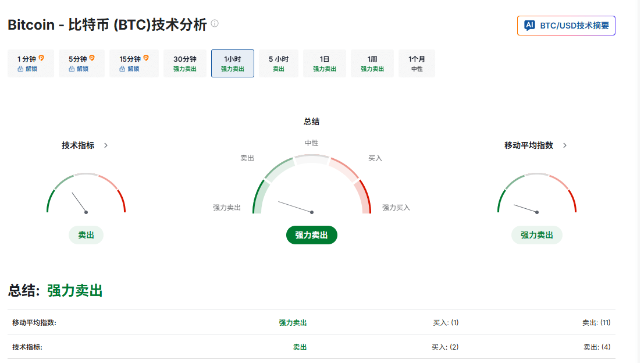Click the 中性 label on center gauge
The height and width of the screenshot is (363, 644).
pos(311,143)
